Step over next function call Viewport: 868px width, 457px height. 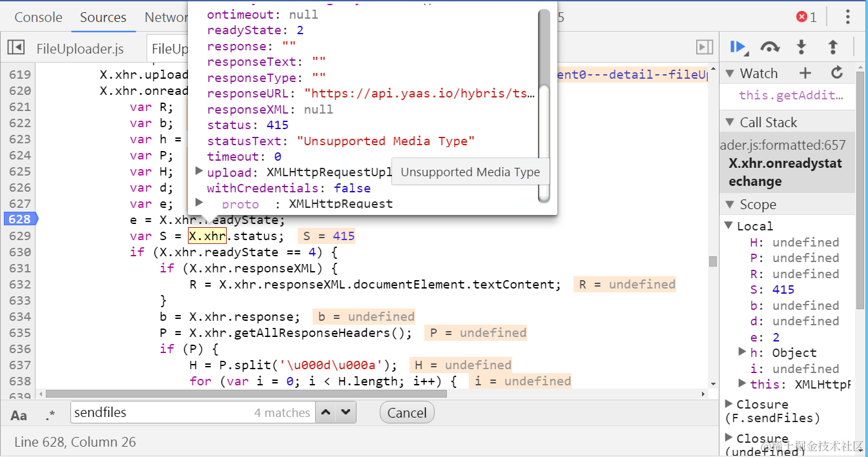pyautogui.click(x=770, y=47)
